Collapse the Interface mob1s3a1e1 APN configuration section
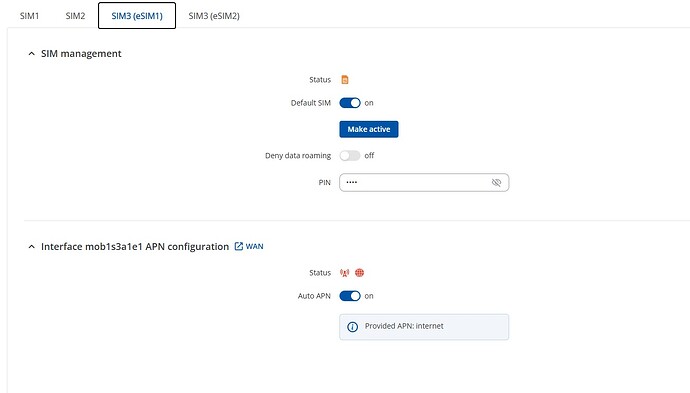Viewport: 690px width, 393px height. tap(31, 246)
